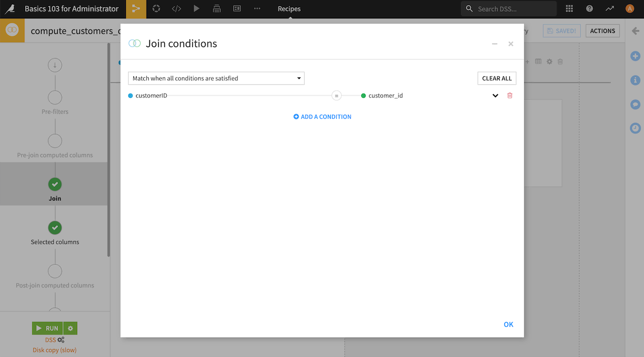Click CLEAR ALL to remove join conditions
The image size is (644, 357).
496,78
